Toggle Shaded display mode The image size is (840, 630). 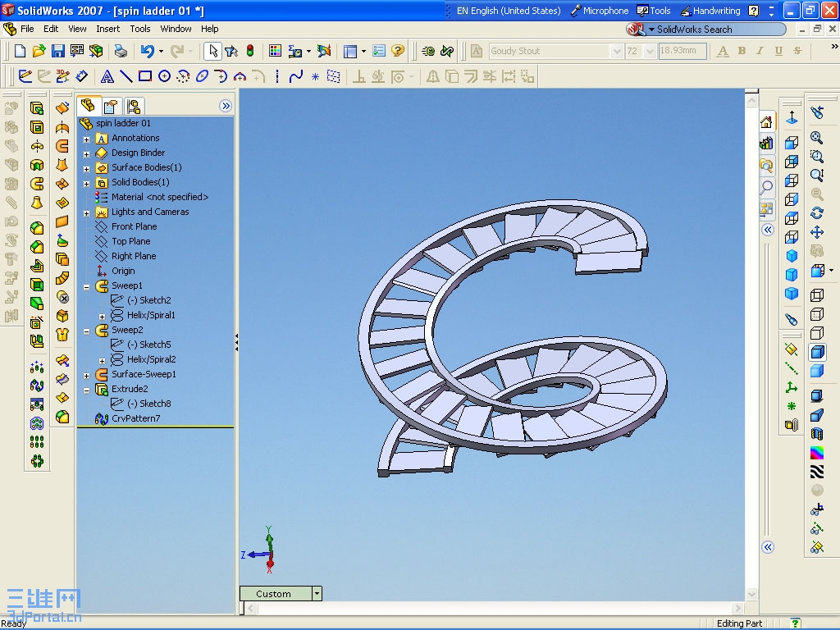pyautogui.click(x=817, y=371)
